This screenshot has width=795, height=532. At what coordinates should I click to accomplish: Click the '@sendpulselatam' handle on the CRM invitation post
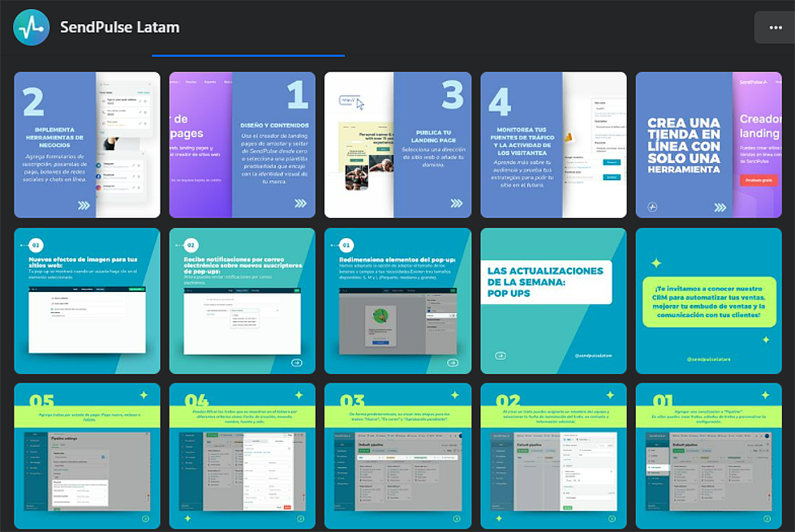[x=709, y=359]
